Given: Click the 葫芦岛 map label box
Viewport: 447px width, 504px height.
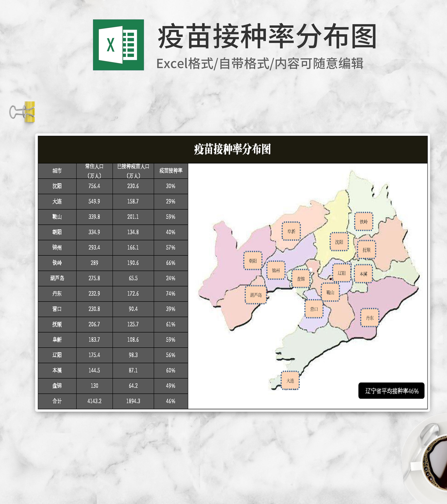Looking at the screenshot, I should coord(256,295).
